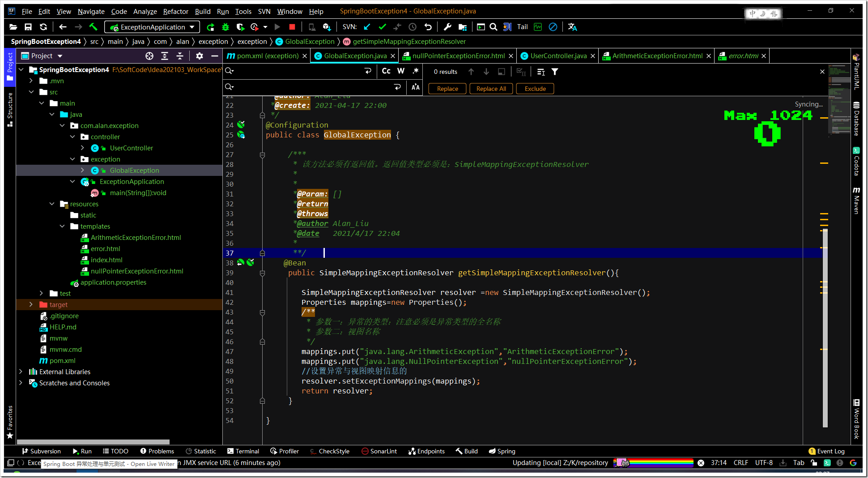Click the Search Everywhere magnifier icon
The width and height of the screenshot is (868, 478).
click(x=494, y=27)
